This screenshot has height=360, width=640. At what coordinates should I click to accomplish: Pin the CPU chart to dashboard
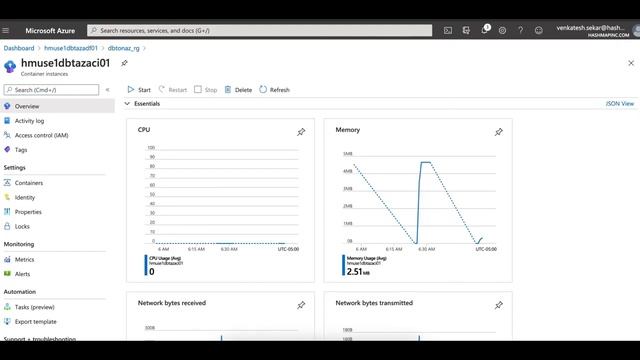pyautogui.click(x=301, y=132)
